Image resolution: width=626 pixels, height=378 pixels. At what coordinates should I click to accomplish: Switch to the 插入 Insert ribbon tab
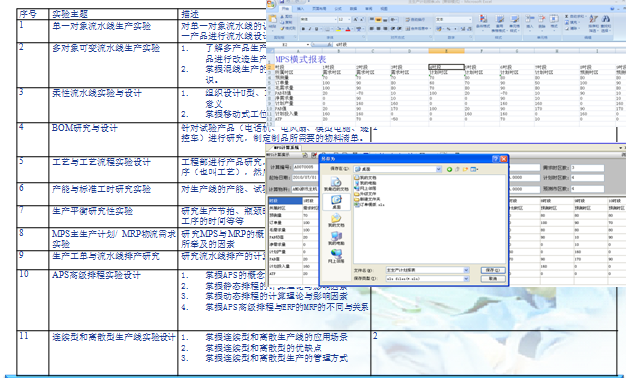coord(300,8)
